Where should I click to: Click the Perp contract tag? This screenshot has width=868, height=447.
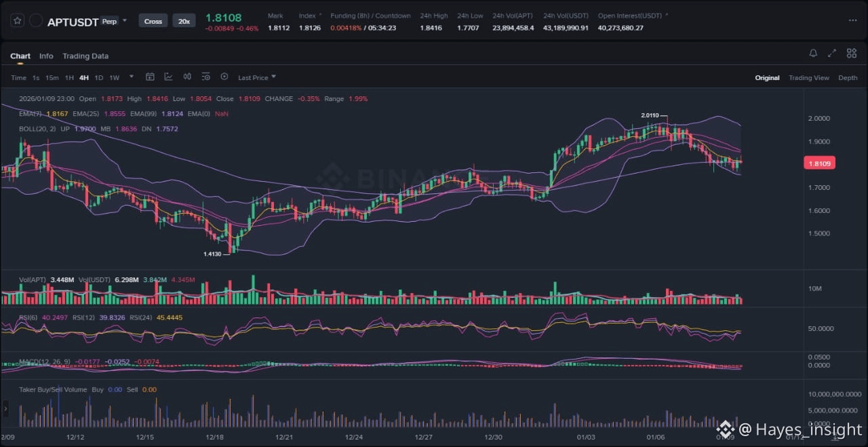[108, 21]
